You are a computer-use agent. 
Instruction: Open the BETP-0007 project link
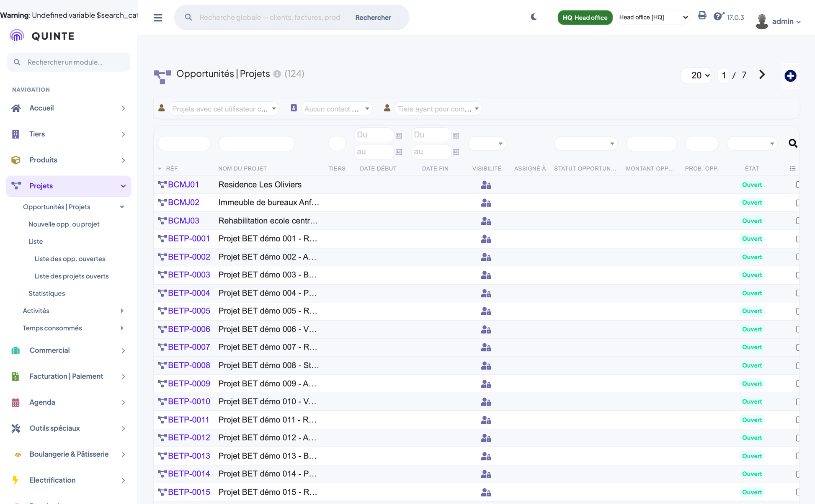click(x=189, y=347)
